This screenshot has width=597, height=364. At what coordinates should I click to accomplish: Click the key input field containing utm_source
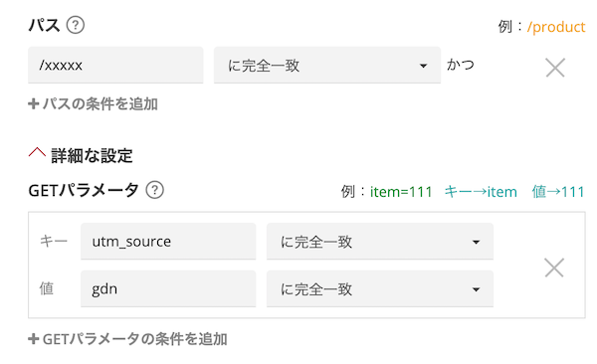pyautogui.click(x=168, y=242)
